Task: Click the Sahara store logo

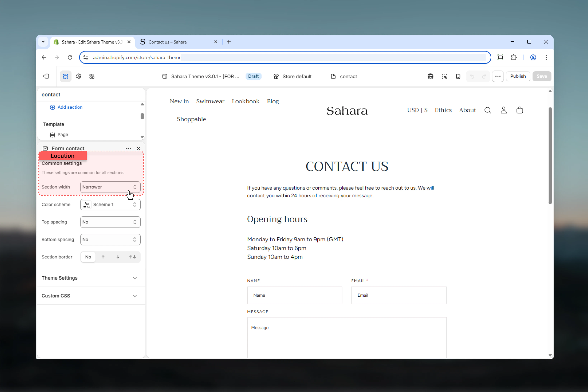Action: (x=347, y=110)
